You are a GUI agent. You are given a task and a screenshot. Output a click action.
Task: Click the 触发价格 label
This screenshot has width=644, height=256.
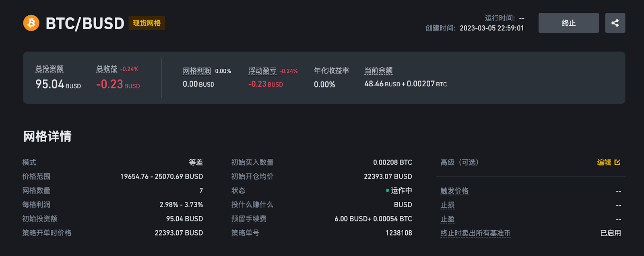tap(454, 191)
